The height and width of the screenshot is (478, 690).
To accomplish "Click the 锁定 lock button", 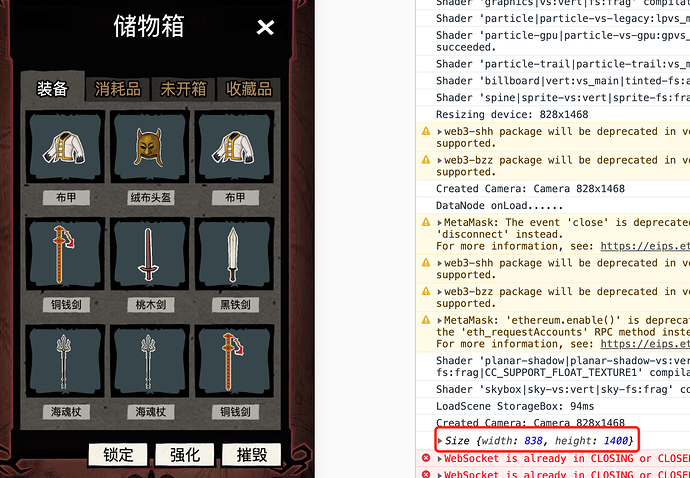I will click(118, 455).
